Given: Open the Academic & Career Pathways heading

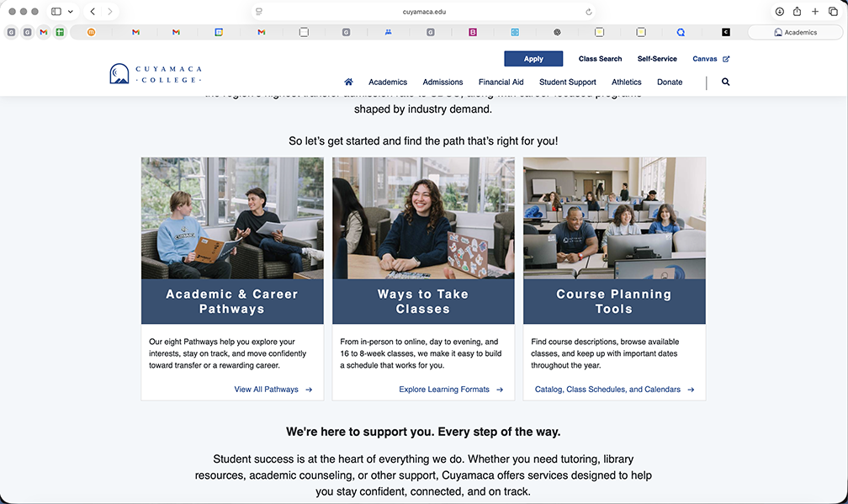Looking at the screenshot, I should tap(232, 301).
